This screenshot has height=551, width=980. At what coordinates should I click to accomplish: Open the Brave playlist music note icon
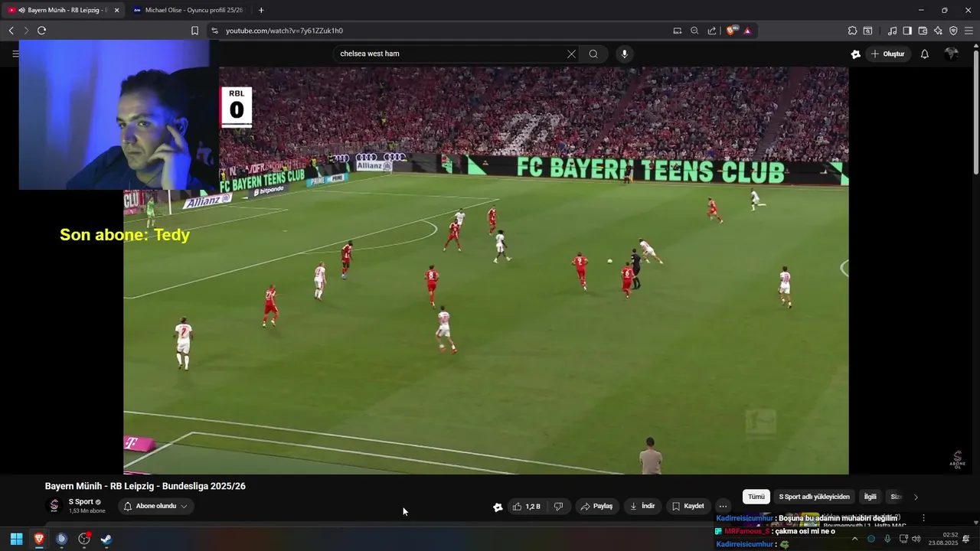click(x=892, y=31)
